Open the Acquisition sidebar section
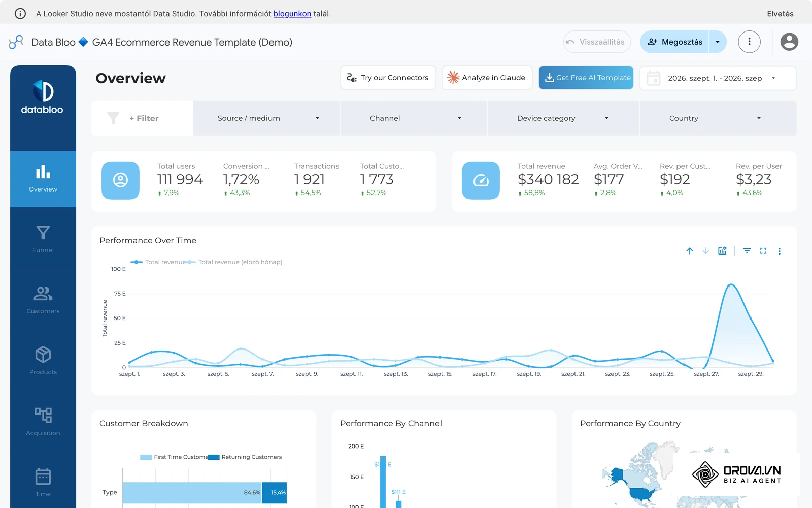Viewport: 812px width, 508px height. point(43,422)
